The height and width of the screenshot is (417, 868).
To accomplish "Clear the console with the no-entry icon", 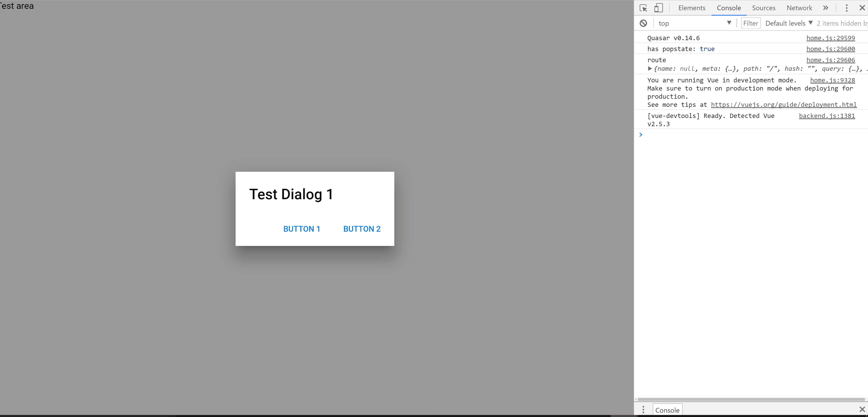I will coord(644,23).
